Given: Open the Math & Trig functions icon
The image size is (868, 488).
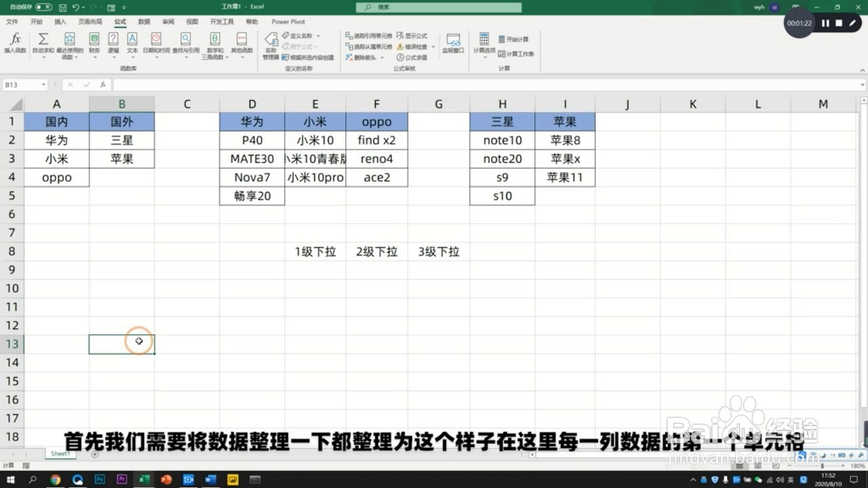Looking at the screenshot, I should (215, 39).
